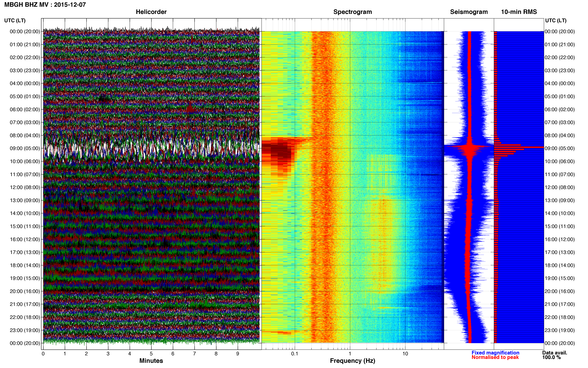Click 20:00 (16:00) beside the RMS panel

560,291
